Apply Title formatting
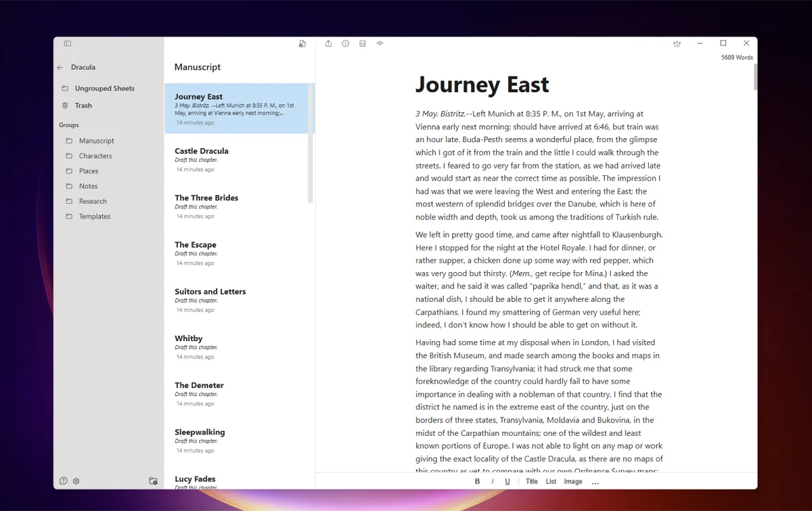 [532, 481]
